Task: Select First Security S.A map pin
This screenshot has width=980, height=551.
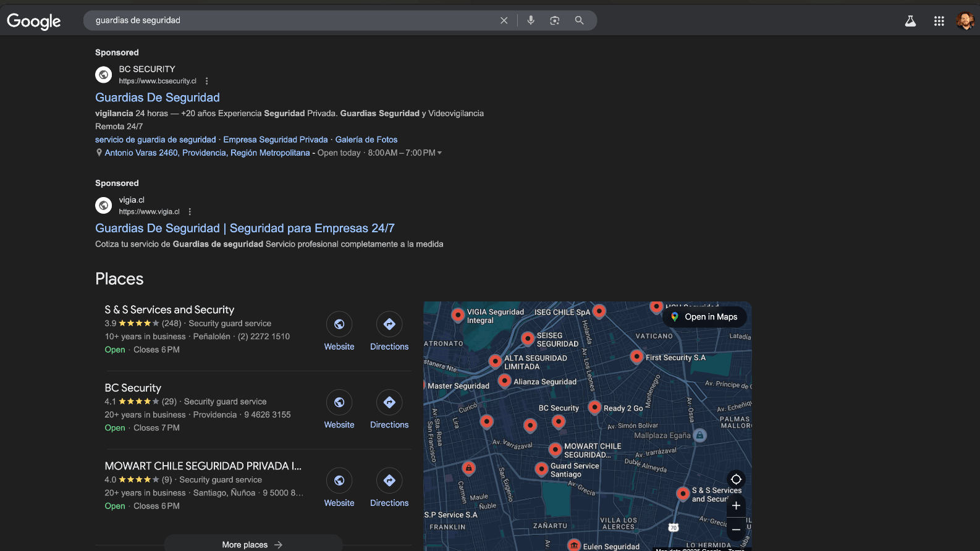Action: (x=636, y=356)
